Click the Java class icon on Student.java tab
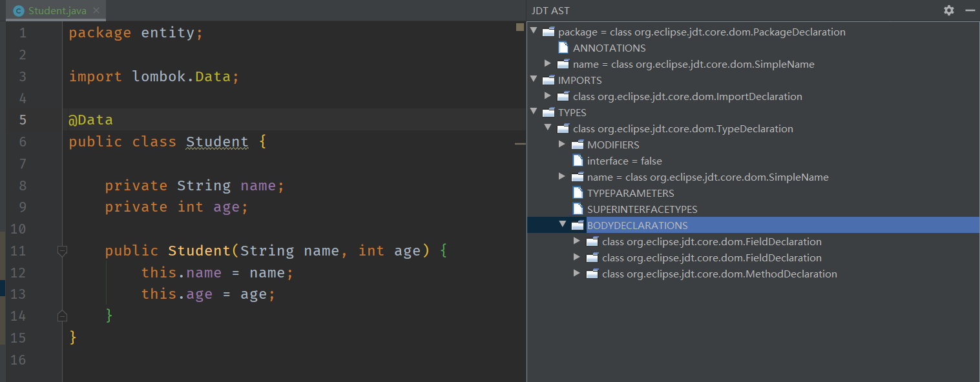The image size is (980, 382). [x=18, y=11]
